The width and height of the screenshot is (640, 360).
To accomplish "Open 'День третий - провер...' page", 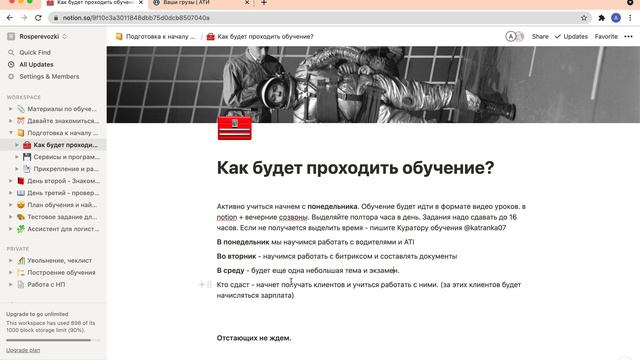I will click(x=63, y=193).
